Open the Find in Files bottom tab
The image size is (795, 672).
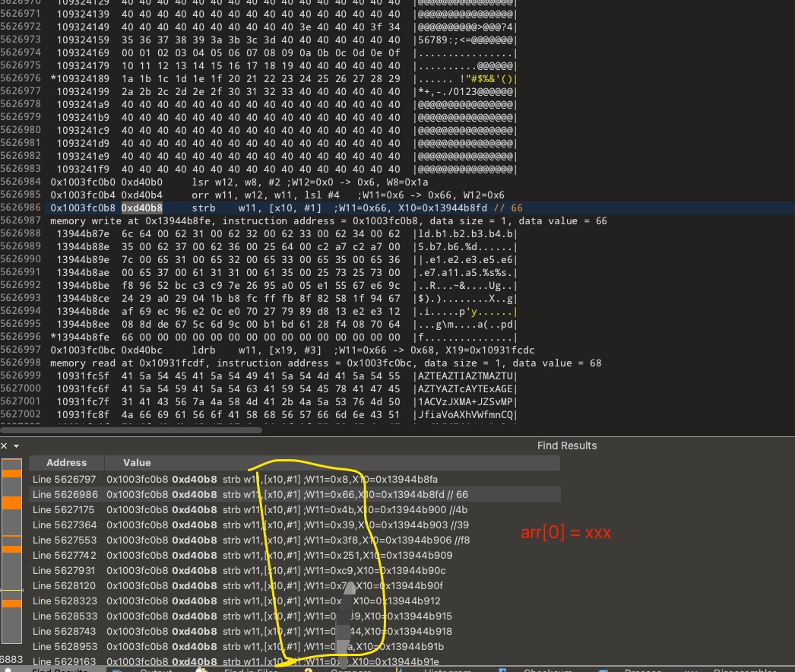251,670
